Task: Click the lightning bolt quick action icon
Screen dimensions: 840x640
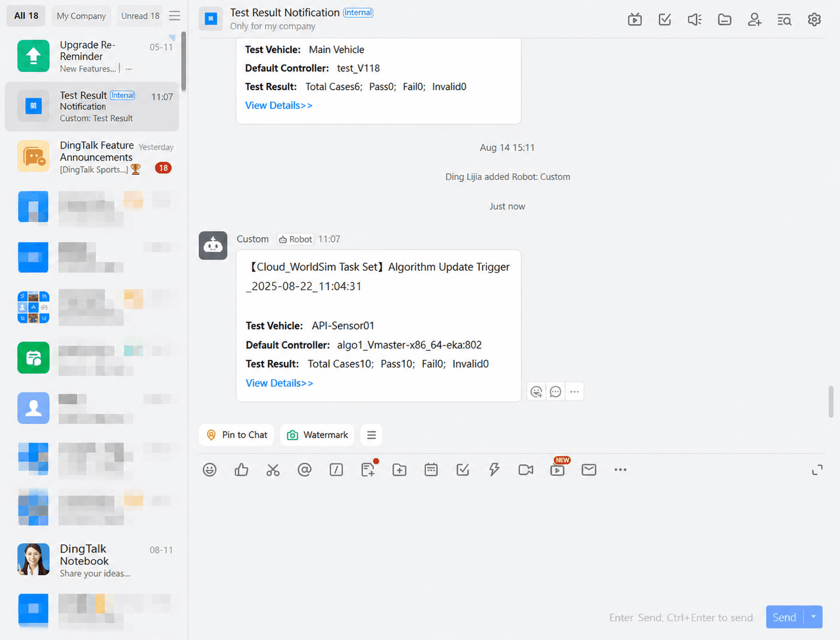Action: click(x=494, y=470)
